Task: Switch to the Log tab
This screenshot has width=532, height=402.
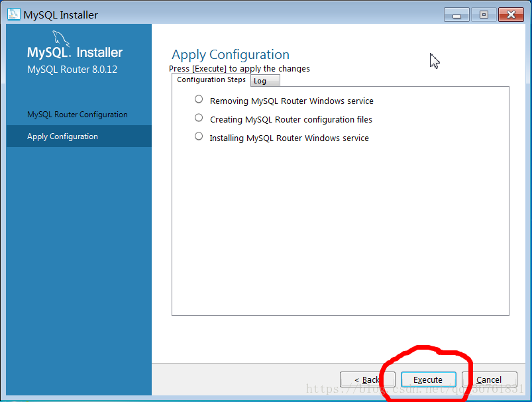Action: [265, 81]
